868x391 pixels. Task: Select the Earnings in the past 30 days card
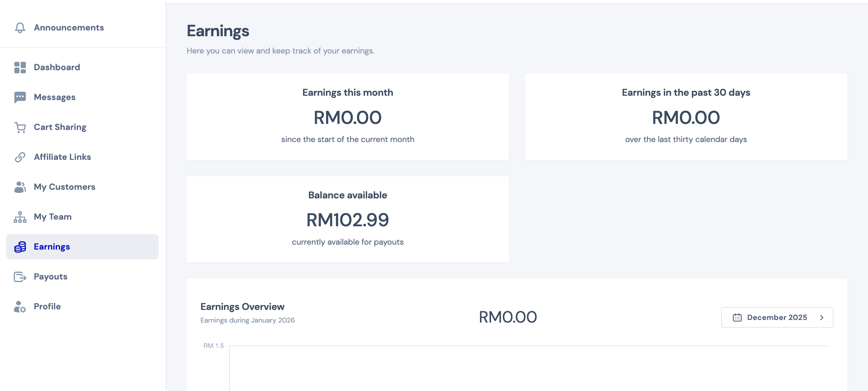pos(686,117)
